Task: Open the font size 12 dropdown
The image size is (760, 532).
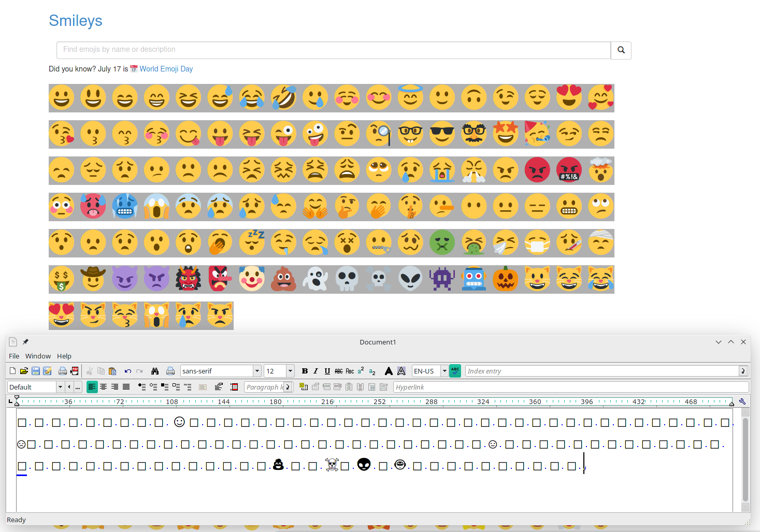Action: [290, 371]
